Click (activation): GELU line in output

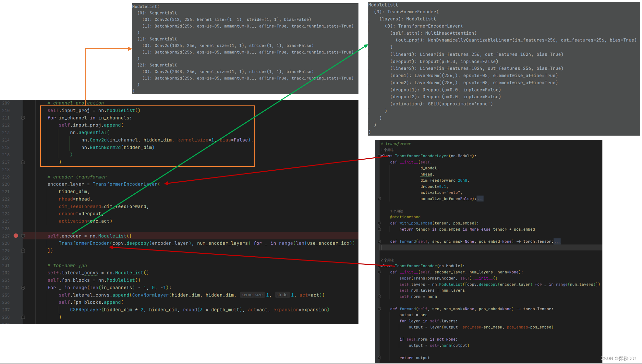(x=441, y=104)
